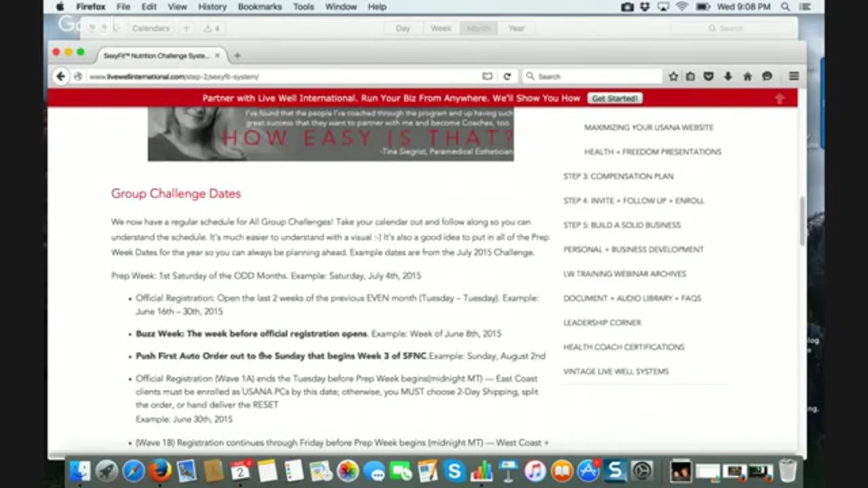The image size is (868, 488).
Task: Select Month view in Calendar window
Action: pos(479,28)
